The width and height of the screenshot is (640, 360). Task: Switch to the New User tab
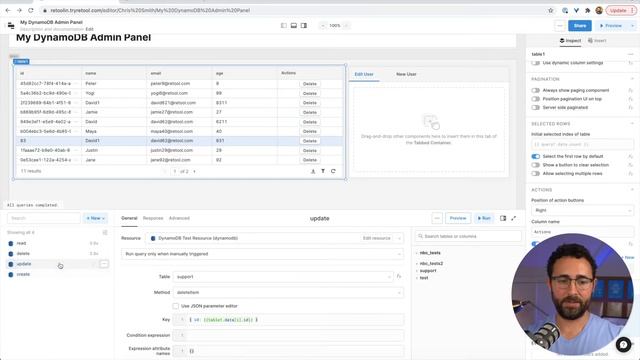406,74
